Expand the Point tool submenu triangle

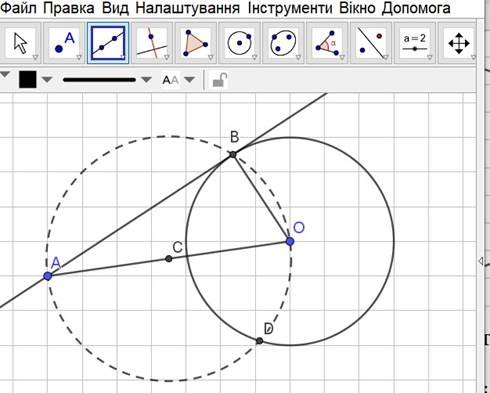tap(79, 58)
